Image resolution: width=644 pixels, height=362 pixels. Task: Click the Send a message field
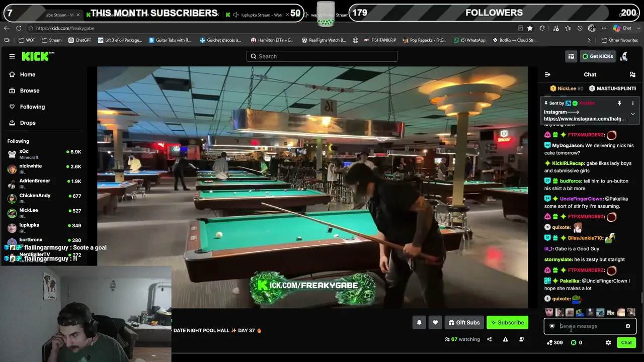(x=590, y=326)
